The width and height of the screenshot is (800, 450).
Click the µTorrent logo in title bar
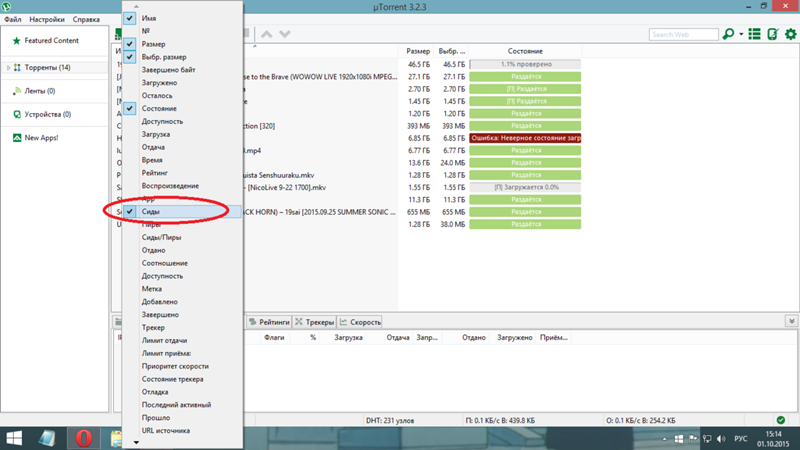point(6,7)
